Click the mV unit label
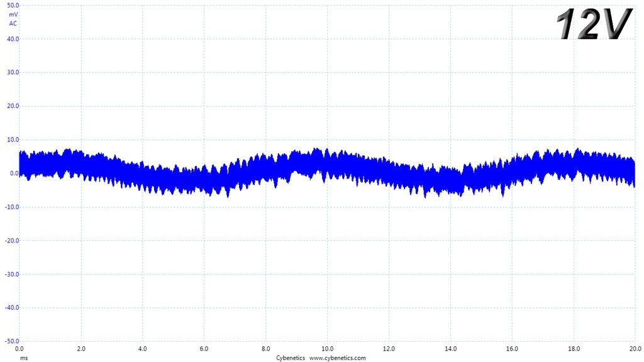This screenshot has width=644, height=362. coord(13,14)
